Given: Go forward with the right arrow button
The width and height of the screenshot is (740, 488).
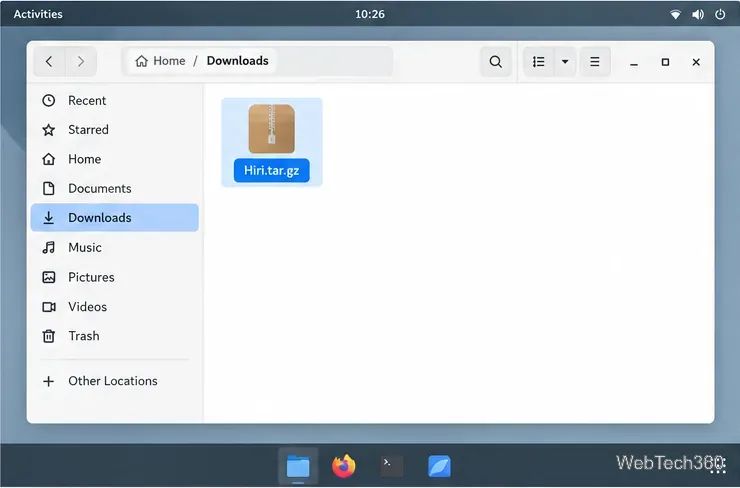Looking at the screenshot, I should pyautogui.click(x=81, y=61).
